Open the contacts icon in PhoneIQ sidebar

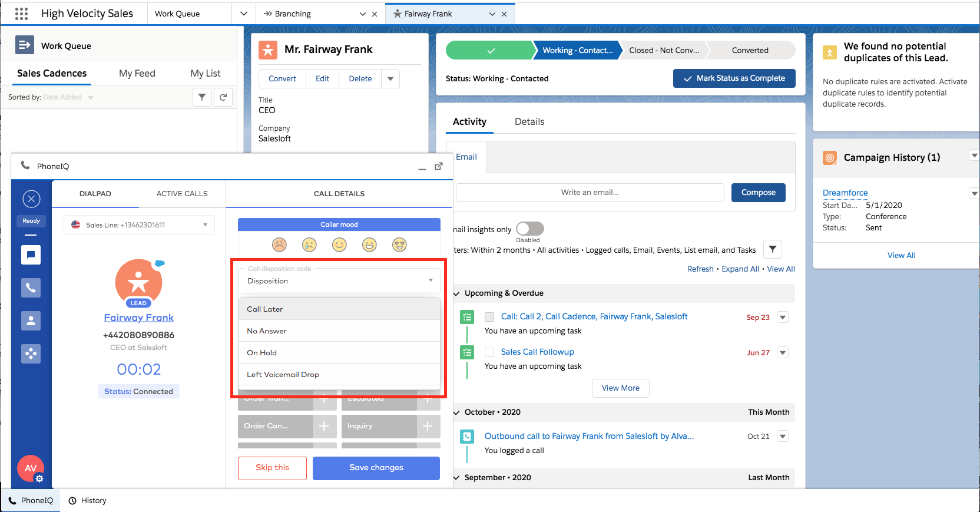click(31, 321)
